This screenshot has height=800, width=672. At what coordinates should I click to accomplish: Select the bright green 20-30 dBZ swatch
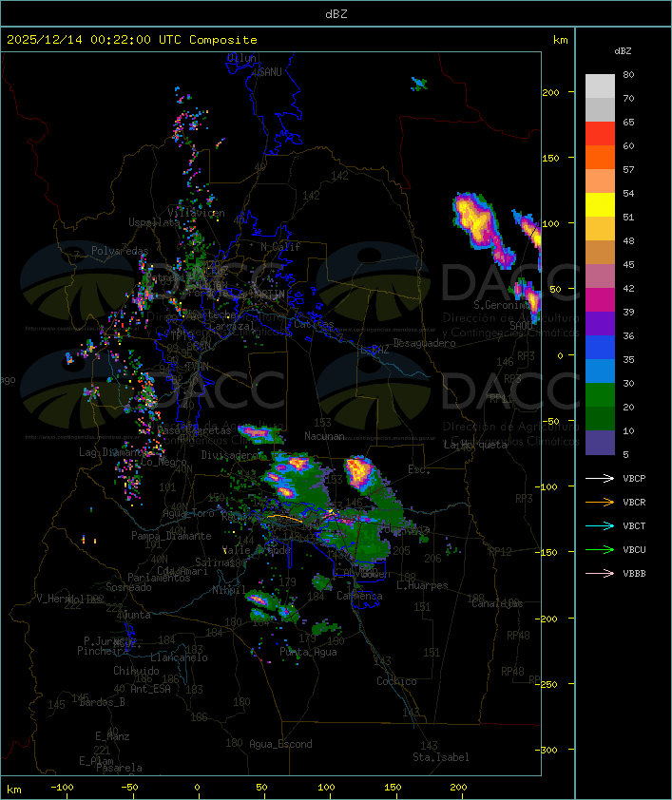(x=600, y=394)
